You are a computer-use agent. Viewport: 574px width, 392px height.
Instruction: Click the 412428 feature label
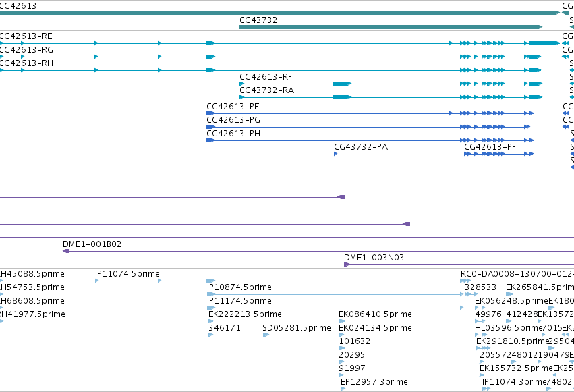521,314
